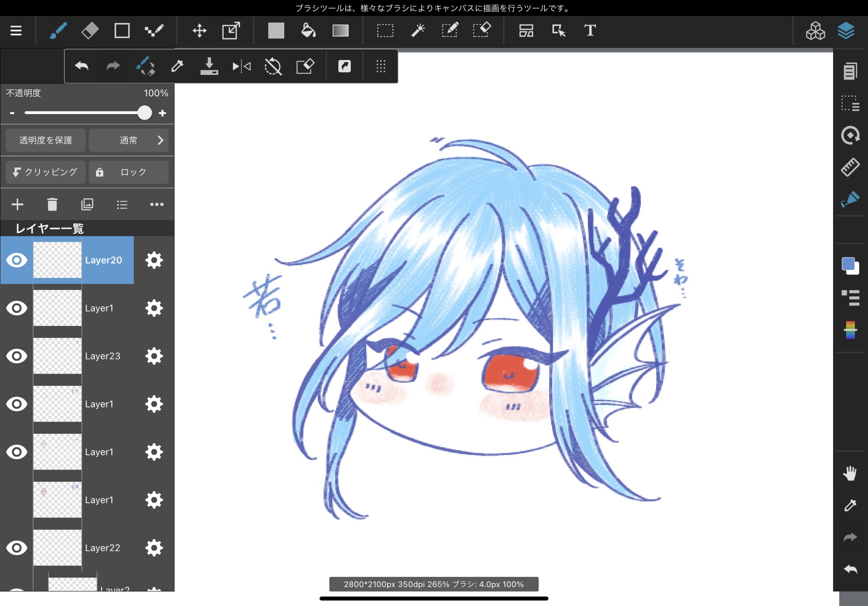868x606 pixels.
Task: Click the opacity slider handle
Action: (x=145, y=113)
